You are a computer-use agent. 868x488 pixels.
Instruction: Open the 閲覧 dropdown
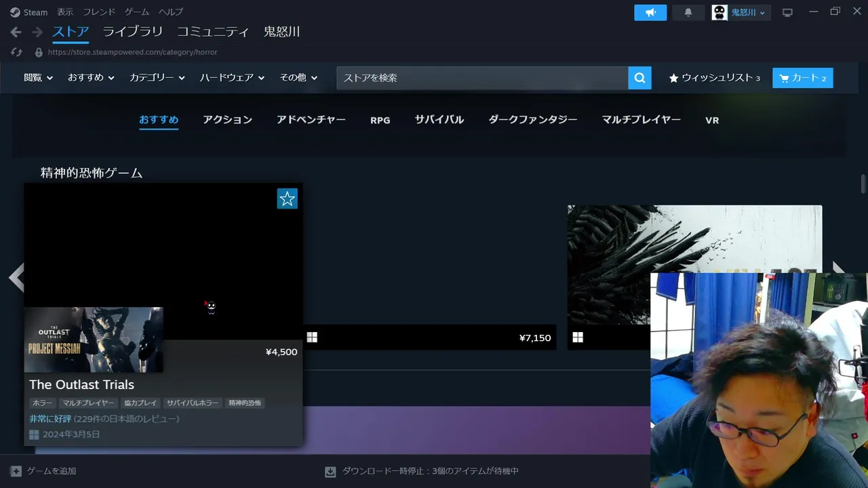(x=39, y=78)
